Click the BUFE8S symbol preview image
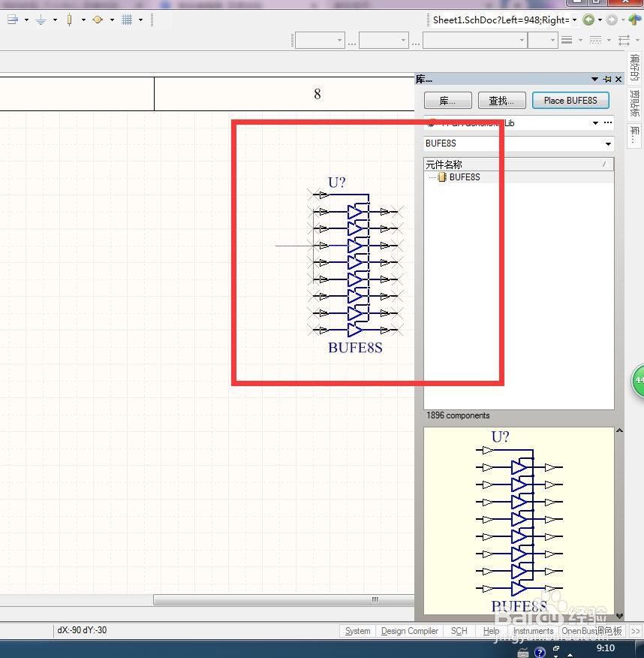This screenshot has height=658, width=644. [519, 521]
